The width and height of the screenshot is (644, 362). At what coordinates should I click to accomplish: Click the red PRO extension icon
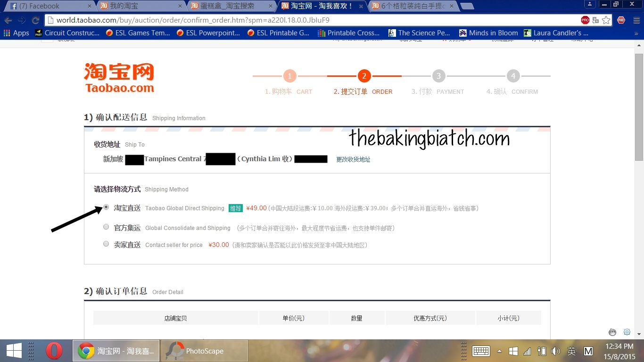point(585,20)
